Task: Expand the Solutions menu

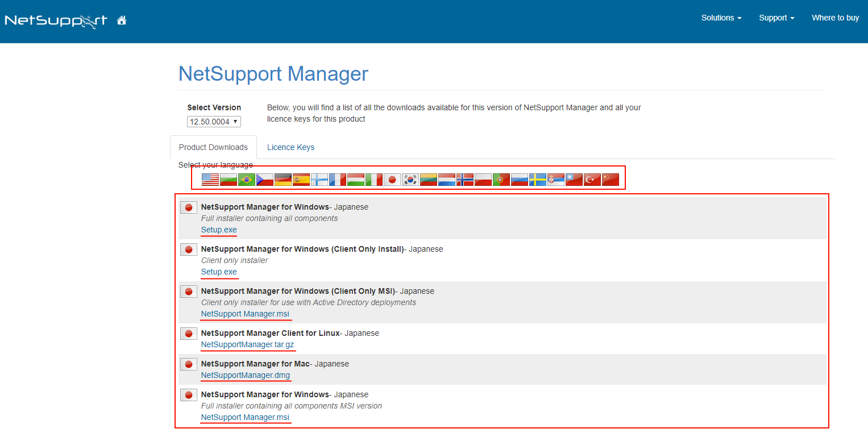Action: (721, 18)
